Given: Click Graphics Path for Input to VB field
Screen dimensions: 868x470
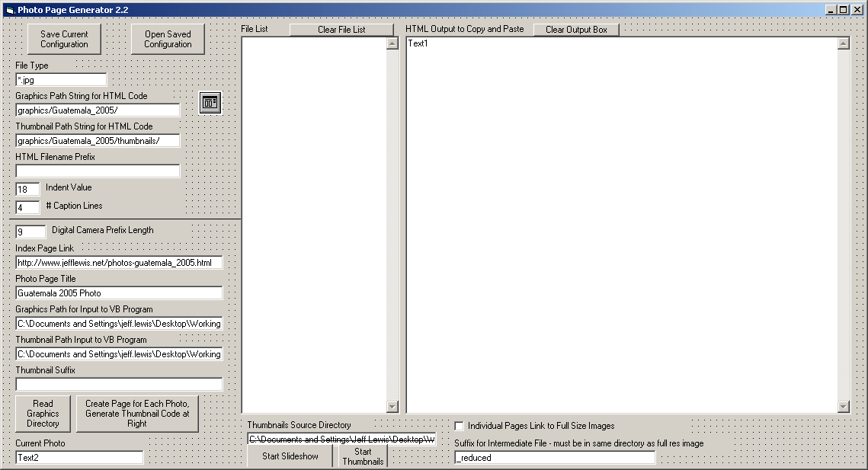Looking at the screenshot, I should tap(119, 323).
